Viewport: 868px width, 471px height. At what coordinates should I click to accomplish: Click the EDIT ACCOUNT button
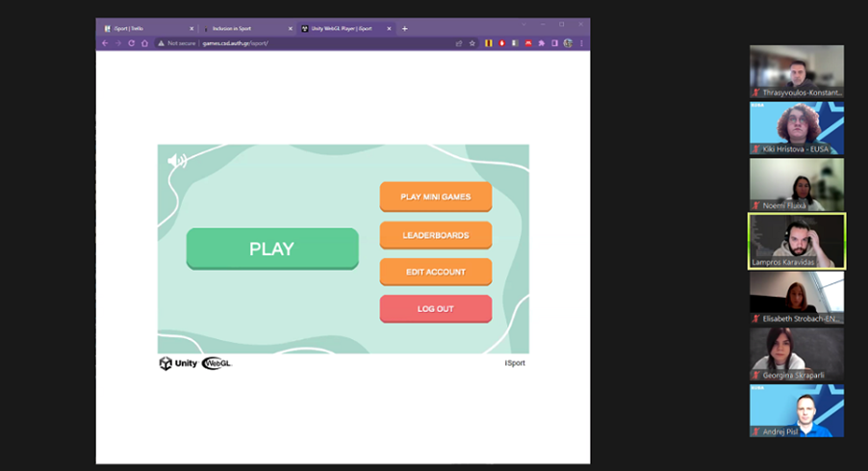pos(435,272)
